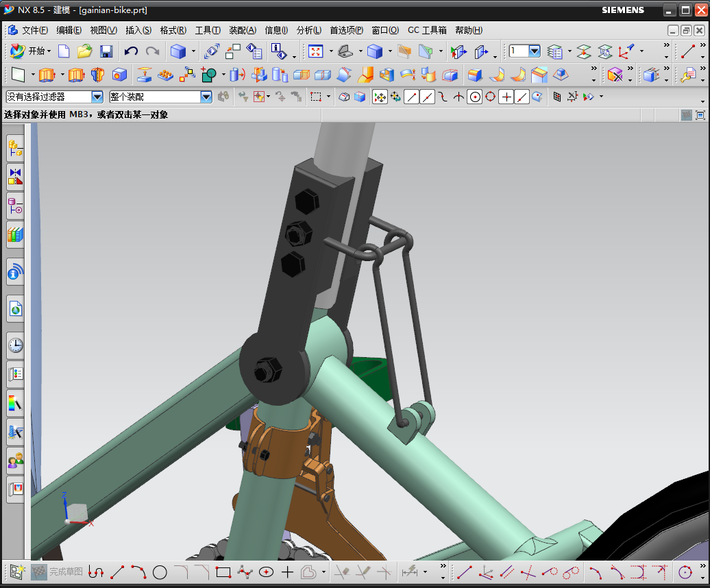This screenshot has width=710, height=588.
Task: Click the Profile sketch tool
Action: tap(96, 573)
